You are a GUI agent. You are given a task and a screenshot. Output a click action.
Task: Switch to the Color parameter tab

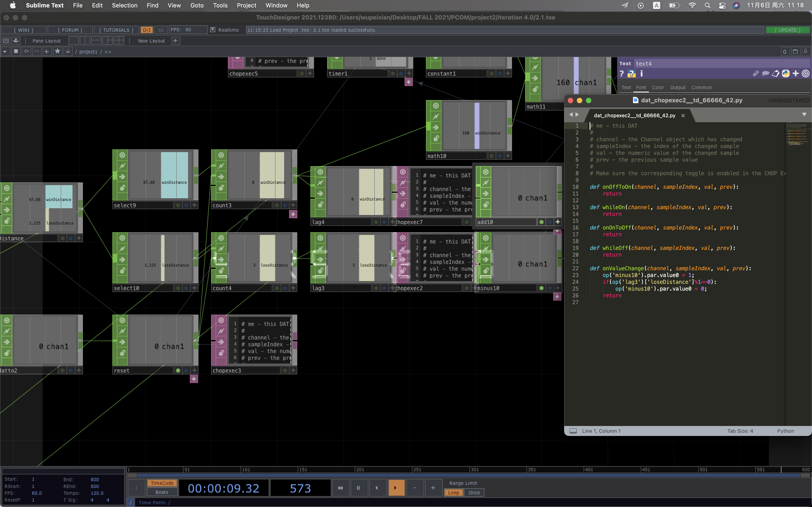pyautogui.click(x=658, y=88)
